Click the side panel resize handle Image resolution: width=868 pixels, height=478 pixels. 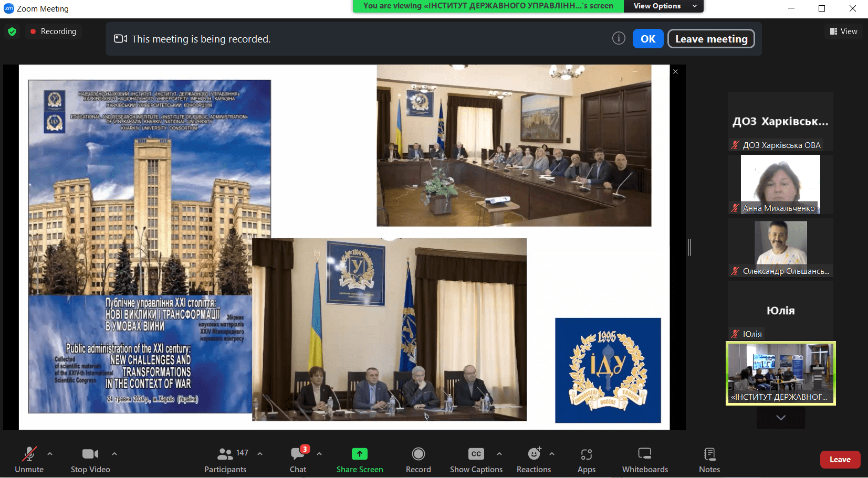point(689,247)
